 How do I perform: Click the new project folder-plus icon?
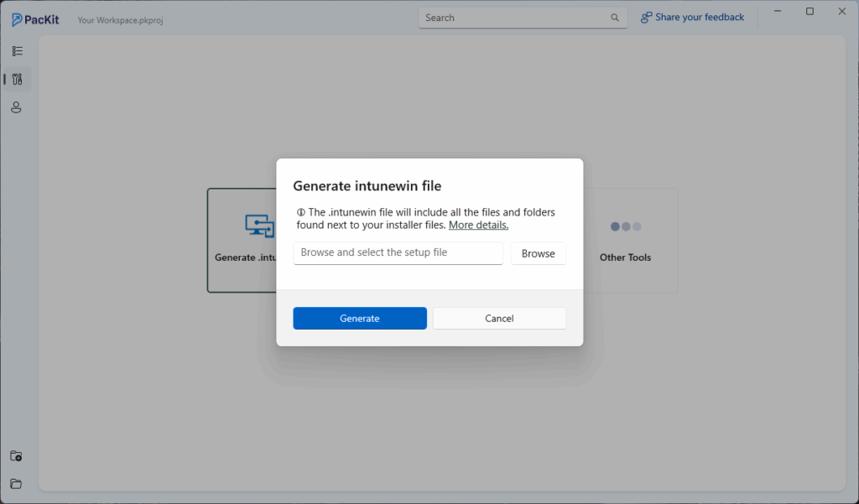16,456
